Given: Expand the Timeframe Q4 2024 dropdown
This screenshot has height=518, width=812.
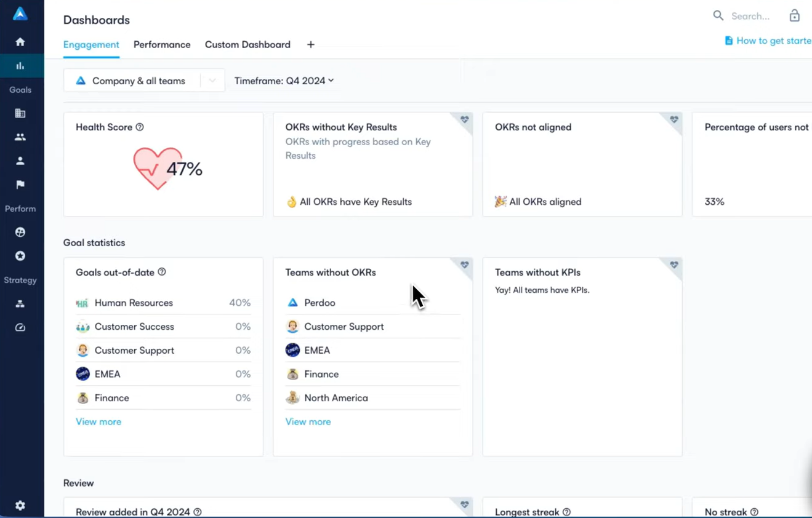Looking at the screenshot, I should tap(284, 81).
